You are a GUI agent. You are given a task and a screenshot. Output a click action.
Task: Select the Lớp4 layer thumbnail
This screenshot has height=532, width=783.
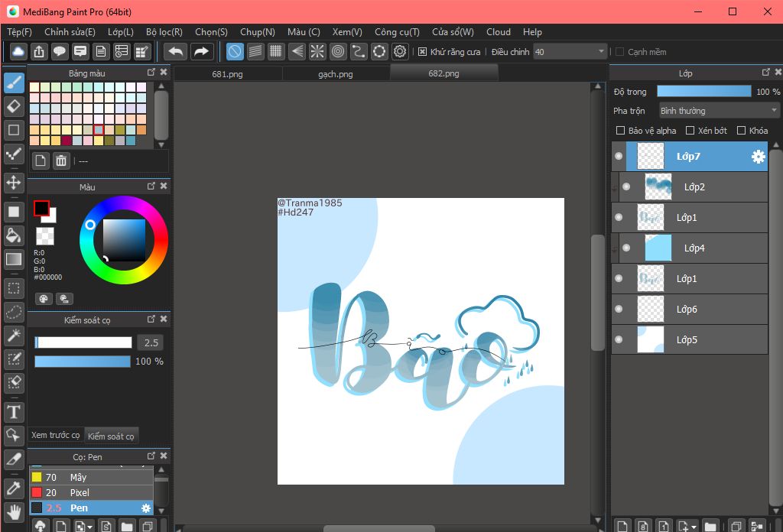point(658,248)
